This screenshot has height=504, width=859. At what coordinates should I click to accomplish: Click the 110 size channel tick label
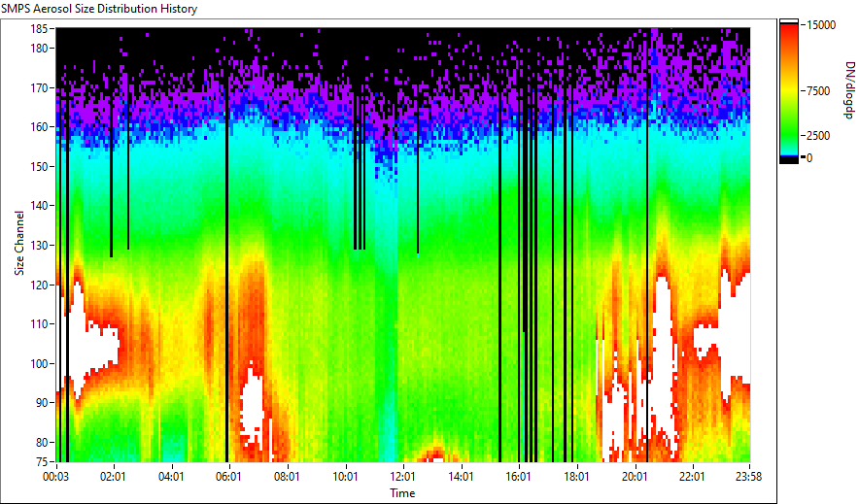pyautogui.click(x=40, y=324)
